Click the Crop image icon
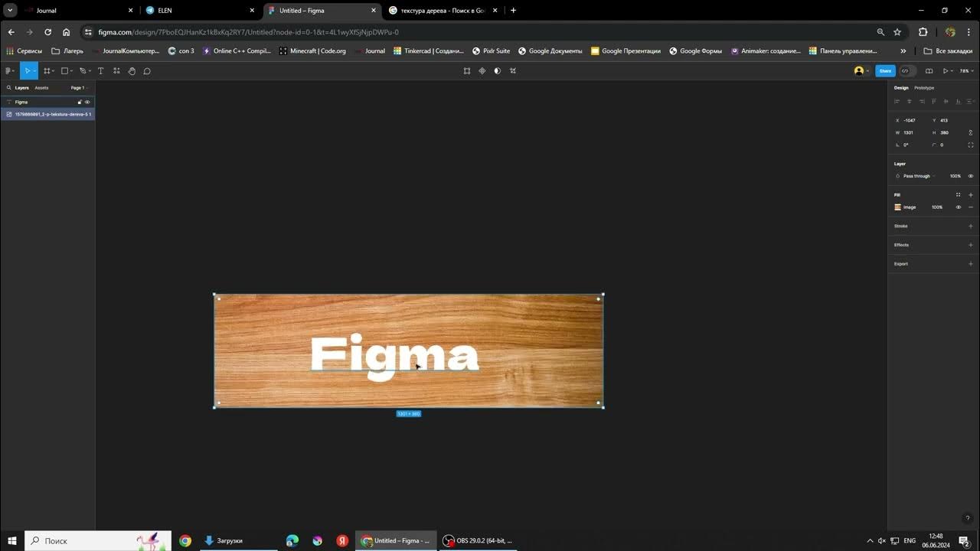 pos(513,71)
